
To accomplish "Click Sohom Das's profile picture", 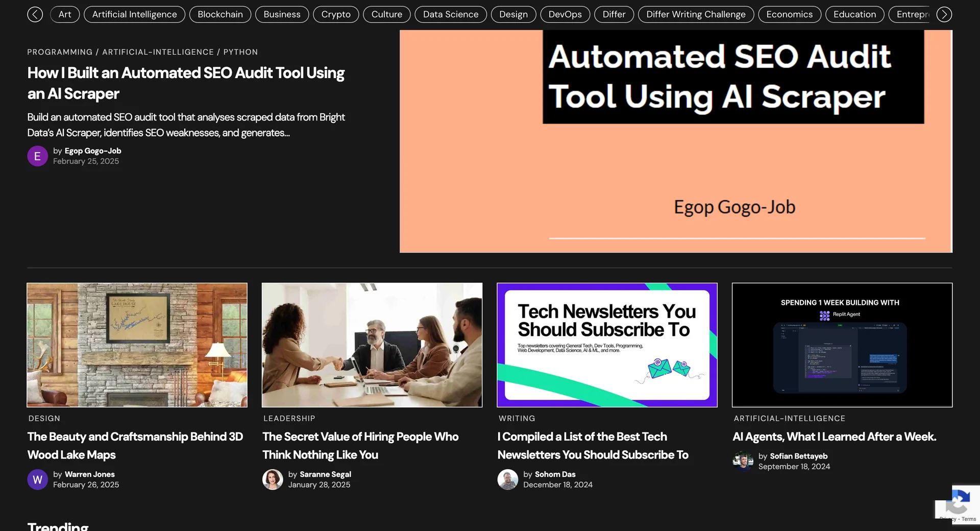I will click(508, 479).
